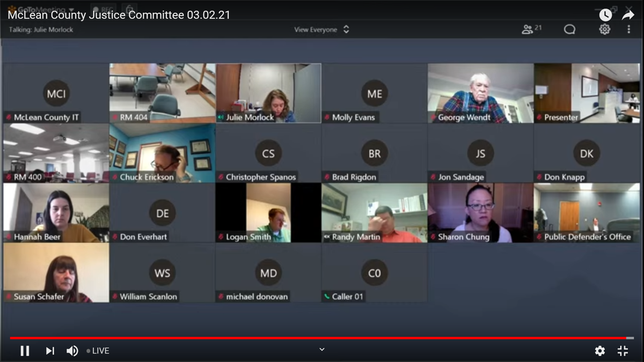Open video player settings gear
Image resolution: width=644 pixels, height=362 pixels.
click(x=599, y=351)
